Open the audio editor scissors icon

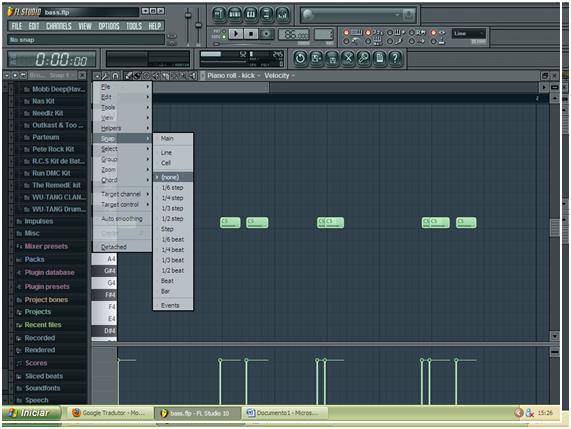click(x=348, y=58)
